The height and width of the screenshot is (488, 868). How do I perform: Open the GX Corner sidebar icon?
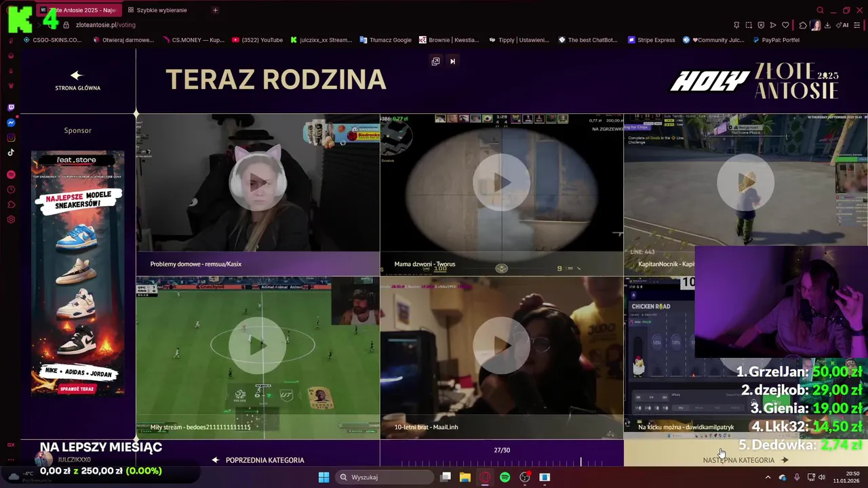11,445
